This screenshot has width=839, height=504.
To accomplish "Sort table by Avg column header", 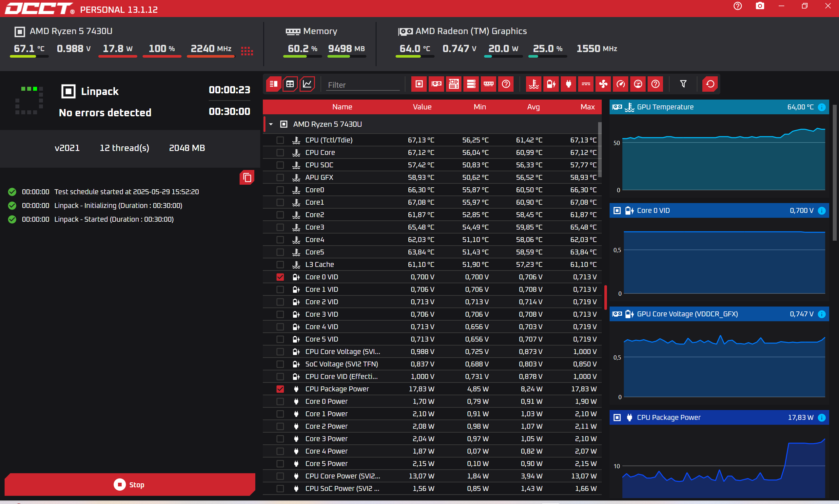I will [533, 107].
